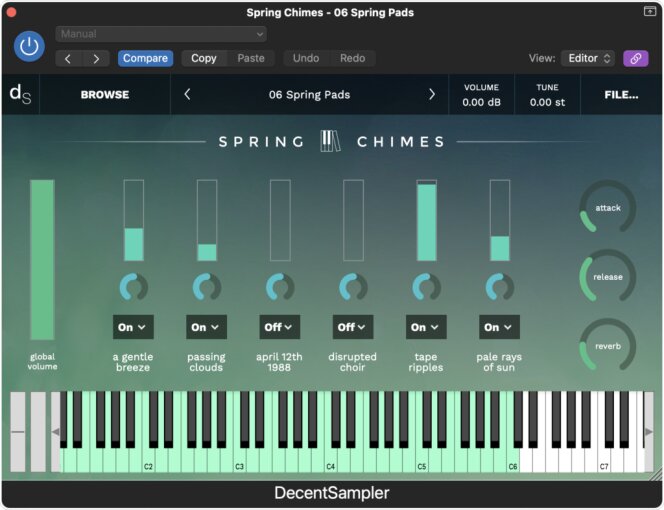Click the attack knob
The height and width of the screenshot is (510, 664).
[608, 208]
